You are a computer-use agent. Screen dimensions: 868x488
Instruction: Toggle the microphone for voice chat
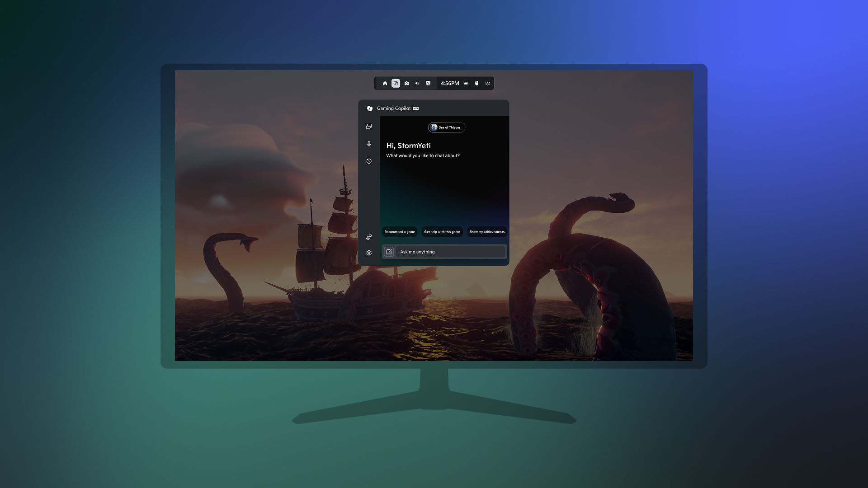click(x=369, y=144)
